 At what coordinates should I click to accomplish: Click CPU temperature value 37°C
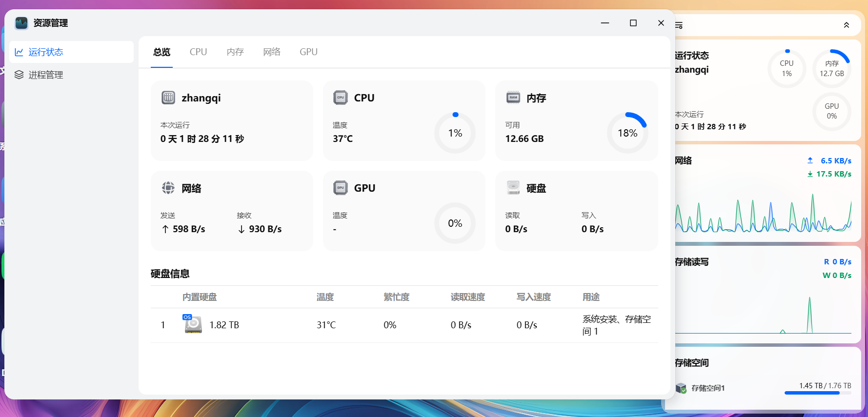pyautogui.click(x=343, y=139)
